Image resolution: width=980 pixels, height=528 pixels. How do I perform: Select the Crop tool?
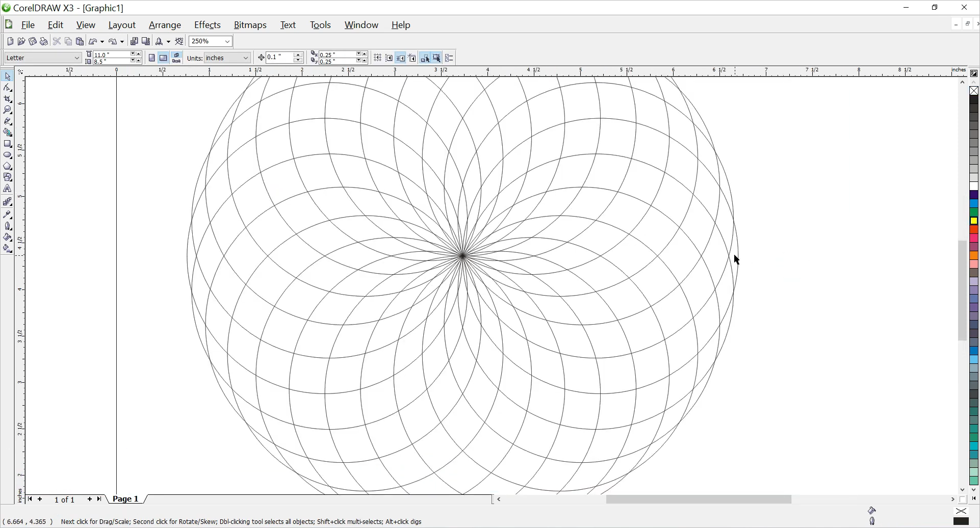(x=8, y=99)
